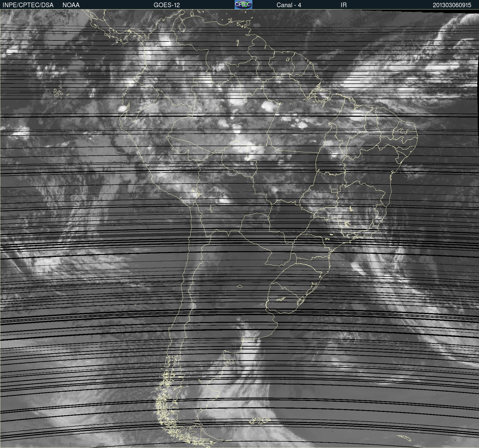Click the GOES-12 satellite label
This screenshot has width=479, height=448.
click(x=166, y=5)
